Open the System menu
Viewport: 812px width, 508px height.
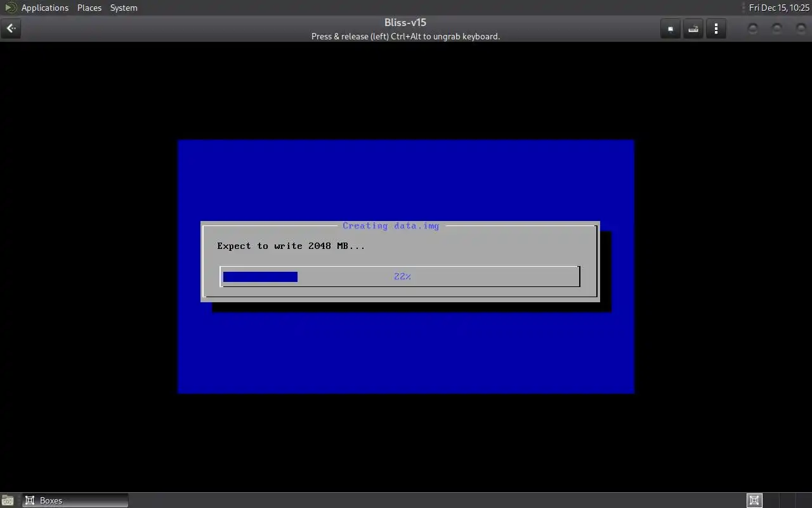[124, 8]
